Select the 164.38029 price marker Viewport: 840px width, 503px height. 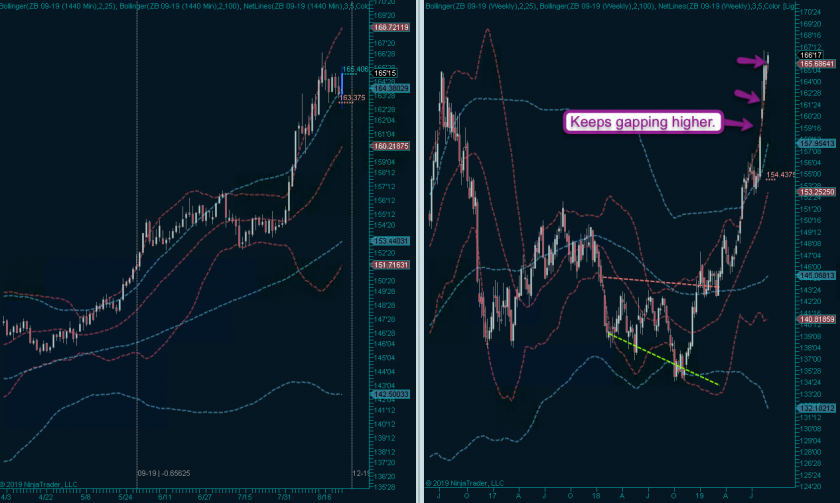[x=391, y=88]
